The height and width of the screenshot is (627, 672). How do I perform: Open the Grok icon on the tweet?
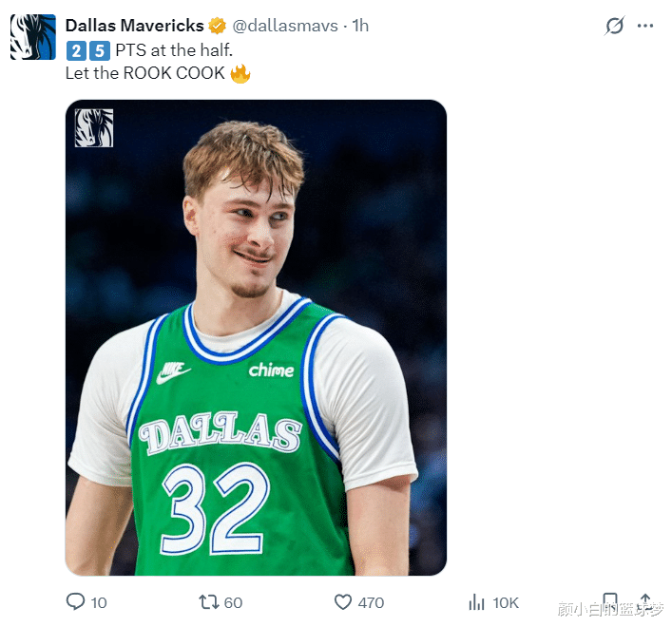614,27
